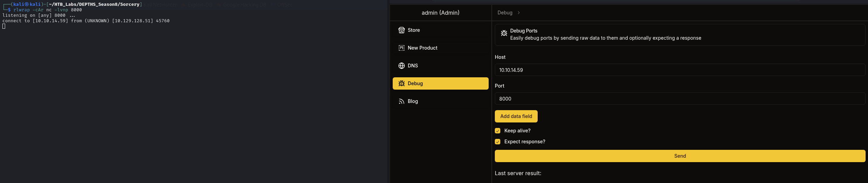Click the breadcrumb chevron after Debug

(x=519, y=13)
